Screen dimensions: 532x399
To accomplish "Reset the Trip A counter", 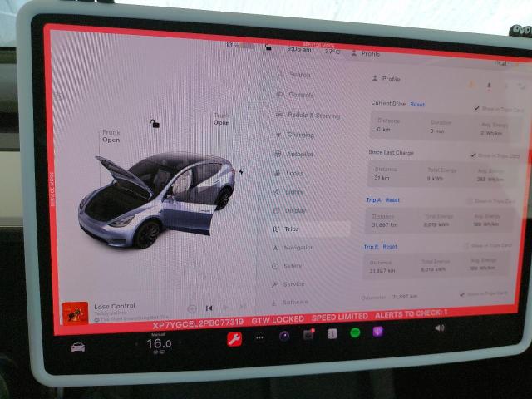I will (392, 200).
